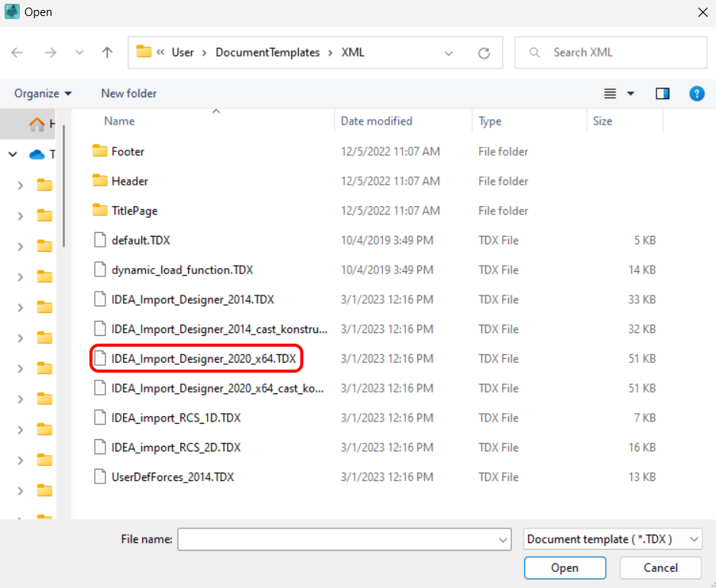Open the Organize menu
The height and width of the screenshot is (588, 716).
click(x=44, y=93)
